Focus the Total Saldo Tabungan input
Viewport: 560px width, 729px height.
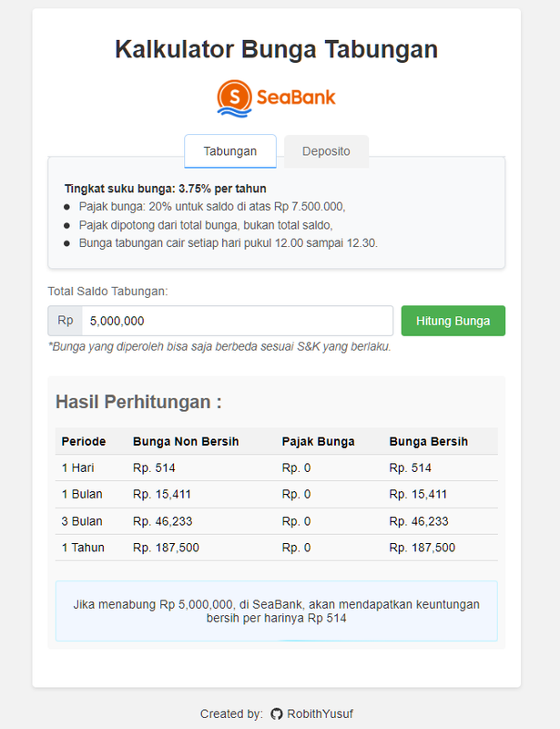click(x=237, y=321)
